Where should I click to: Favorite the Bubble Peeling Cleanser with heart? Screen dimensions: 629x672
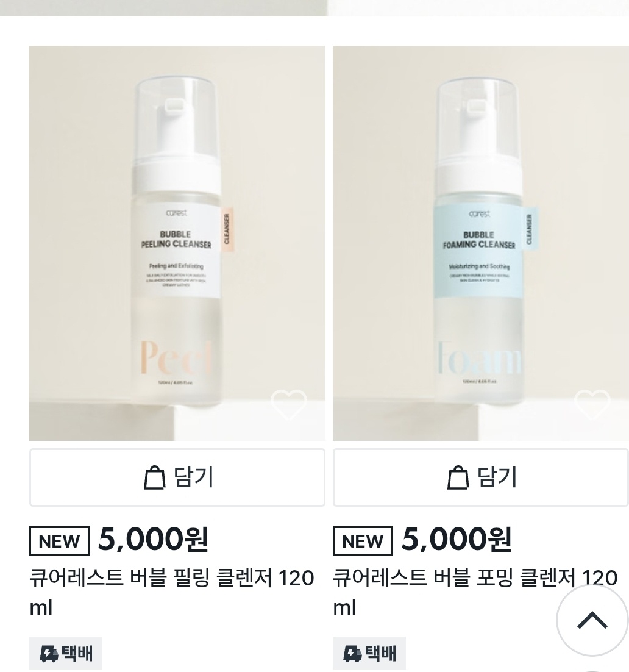point(289,404)
